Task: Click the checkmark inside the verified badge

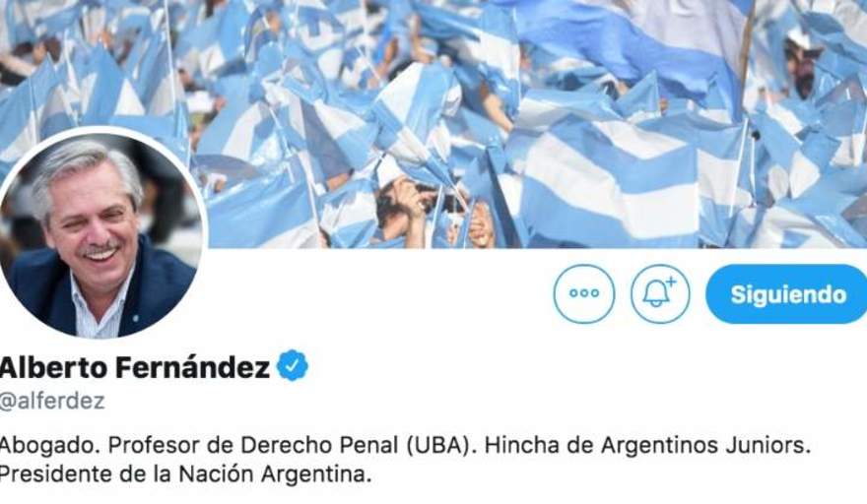Action: (x=293, y=365)
